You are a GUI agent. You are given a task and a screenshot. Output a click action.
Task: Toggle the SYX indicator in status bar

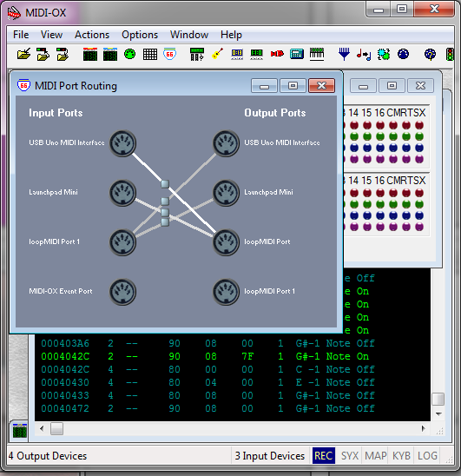(350, 456)
